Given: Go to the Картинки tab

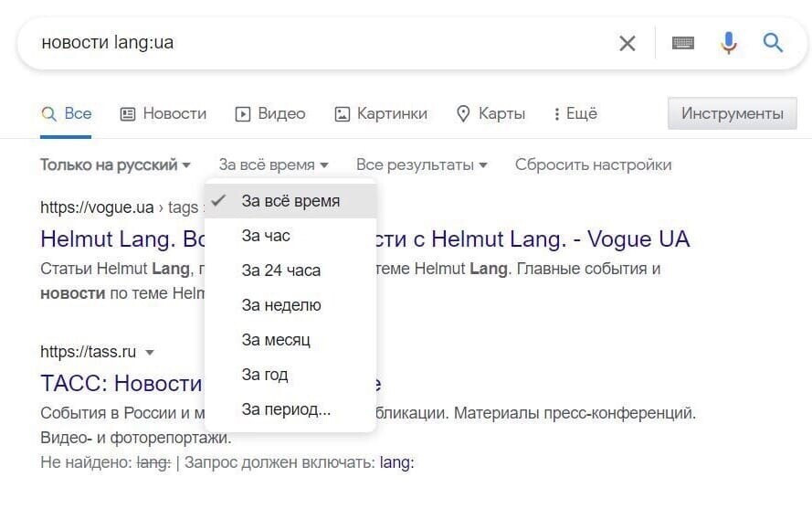Looking at the screenshot, I should 381,114.
